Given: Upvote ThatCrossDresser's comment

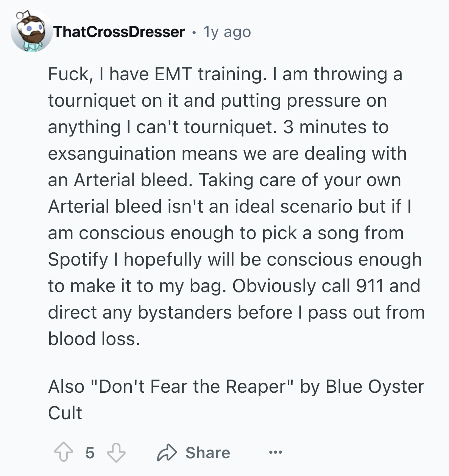Looking at the screenshot, I should [63, 453].
